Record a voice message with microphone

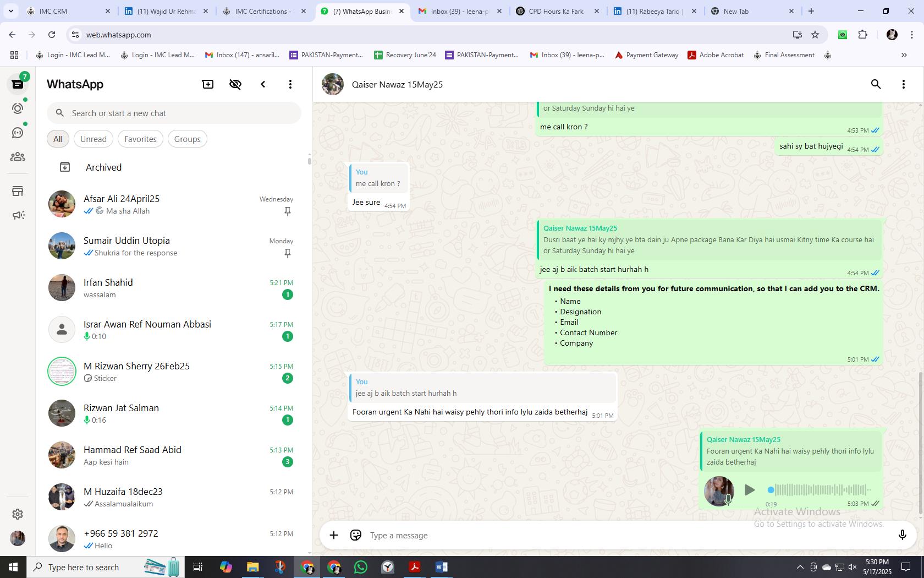pyautogui.click(x=902, y=535)
